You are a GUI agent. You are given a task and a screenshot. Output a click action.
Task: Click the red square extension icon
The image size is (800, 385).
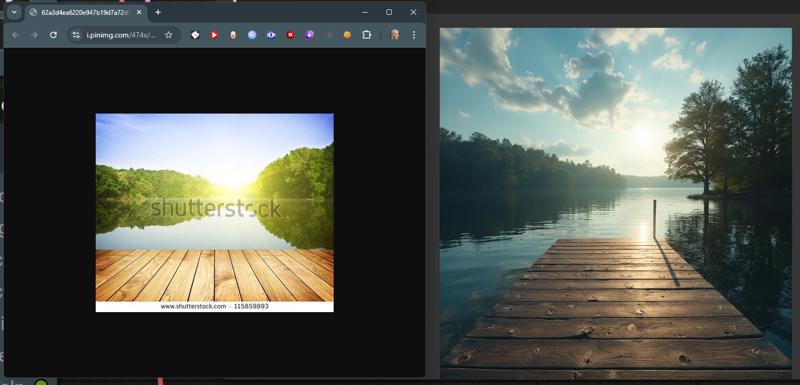[x=290, y=35]
